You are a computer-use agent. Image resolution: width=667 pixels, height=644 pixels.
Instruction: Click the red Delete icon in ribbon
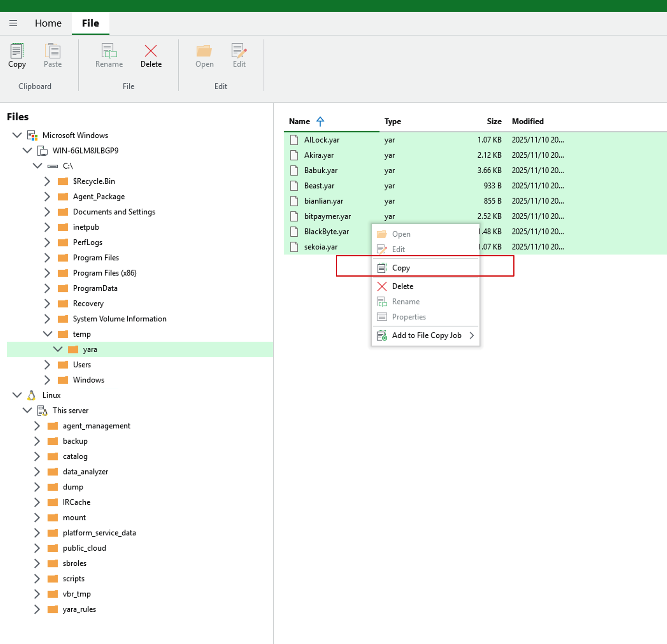tap(151, 51)
